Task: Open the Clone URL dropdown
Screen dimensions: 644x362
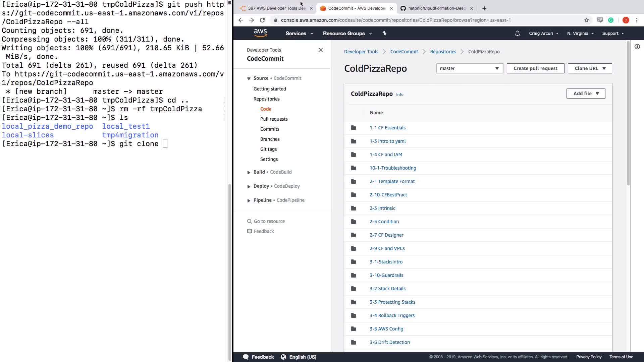Action: 590,68
